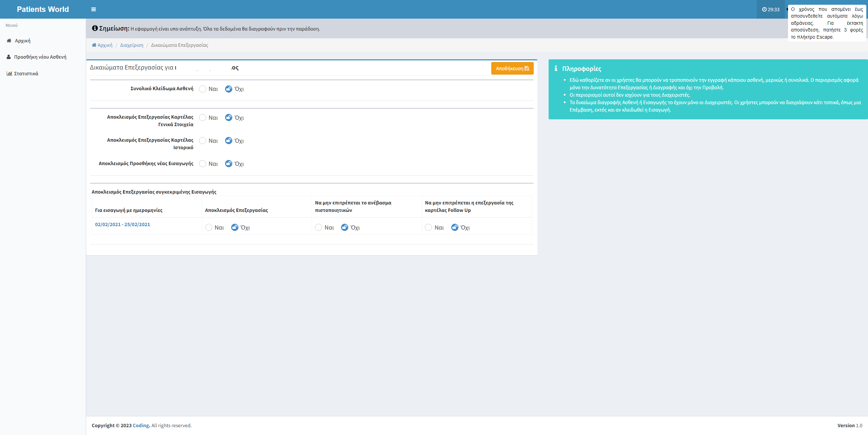Viewport: 868px width, 435px height.
Task: Select Ναι for Αποκλεισμός Προσθήκης νέας Εισαγωγής
Action: pyautogui.click(x=203, y=164)
